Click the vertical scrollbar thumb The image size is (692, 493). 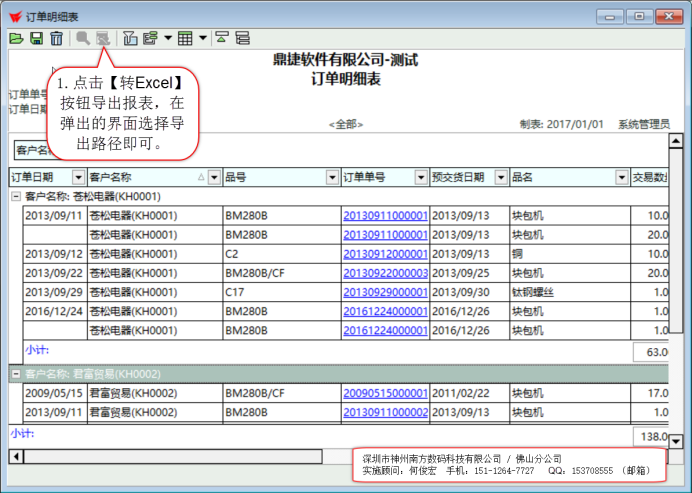coord(676,241)
